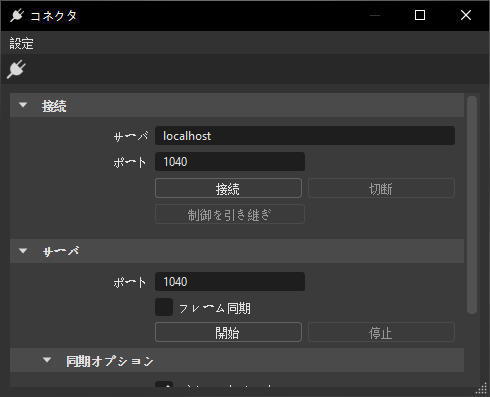Enable the フレーム同期 checkbox
This screenshot has height=397, width=490.
pyautogui.click(x=164, y=307)
